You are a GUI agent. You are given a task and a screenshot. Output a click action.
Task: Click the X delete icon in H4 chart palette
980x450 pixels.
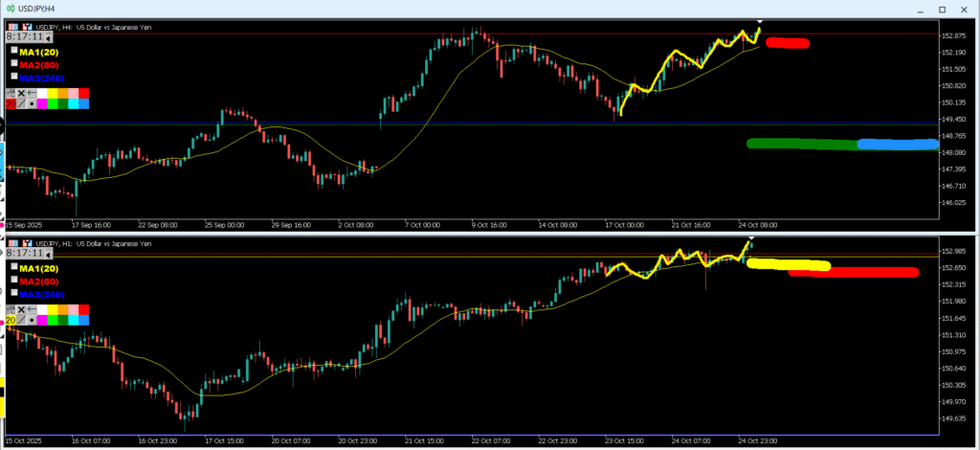[x=21, y=93]
